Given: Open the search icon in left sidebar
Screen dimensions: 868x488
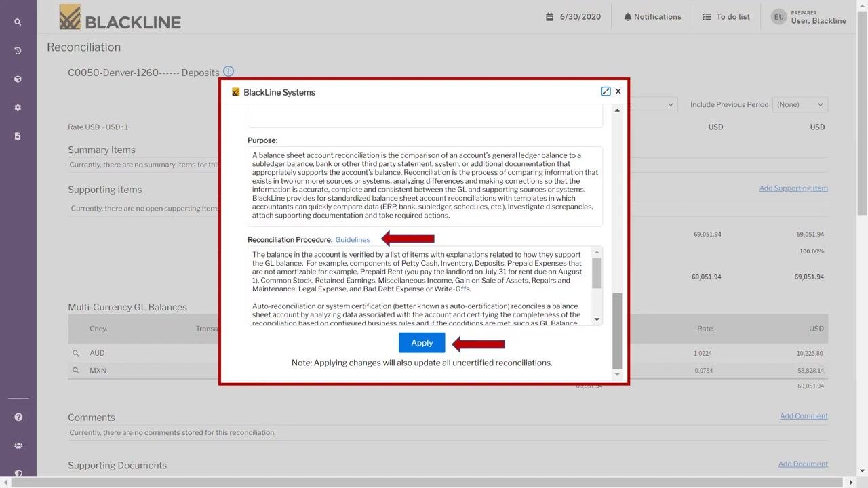Looking at the screenshot, I should point(18,22).
